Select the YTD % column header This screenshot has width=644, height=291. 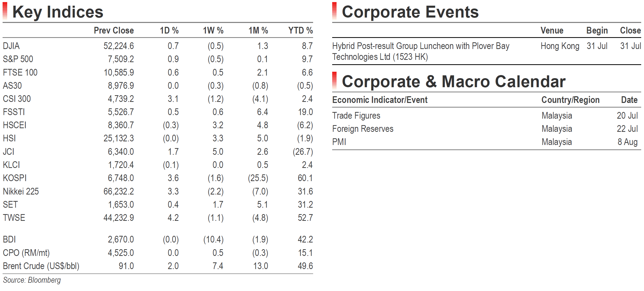click(x=300, y=30)
